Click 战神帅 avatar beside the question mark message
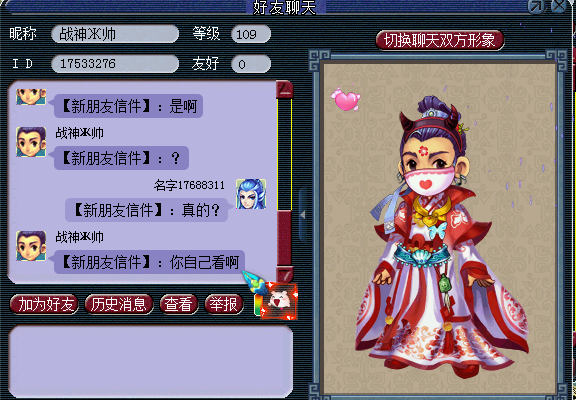Viewport: 576px width, 400px height. click(31, 142)
